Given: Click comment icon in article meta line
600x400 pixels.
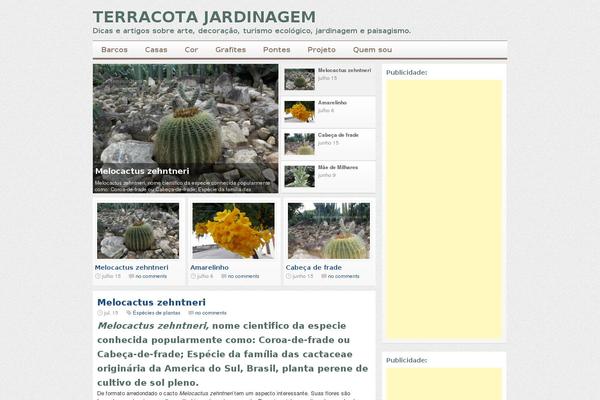Looking at the screenshot, I should [x=191, y=313].
